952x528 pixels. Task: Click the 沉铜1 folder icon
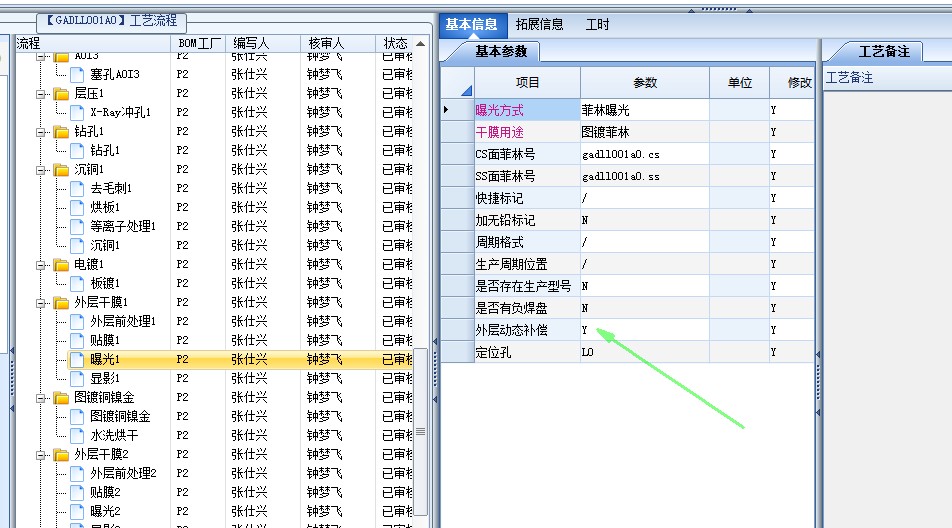[61, 169]
